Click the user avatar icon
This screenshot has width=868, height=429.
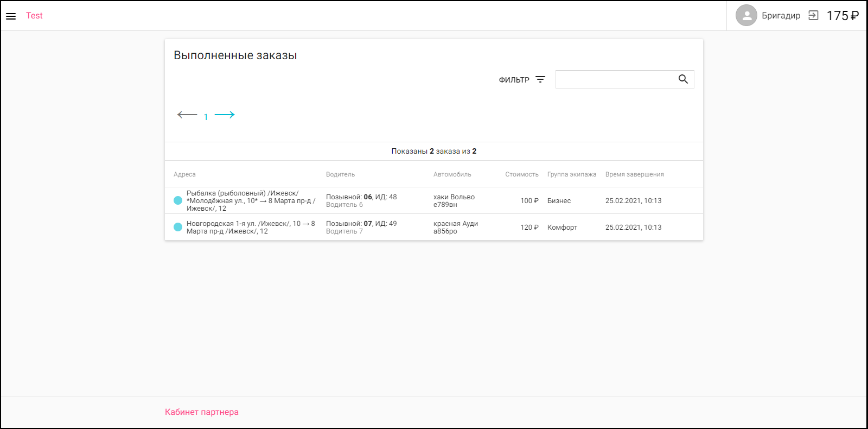(x=746, y=16)
